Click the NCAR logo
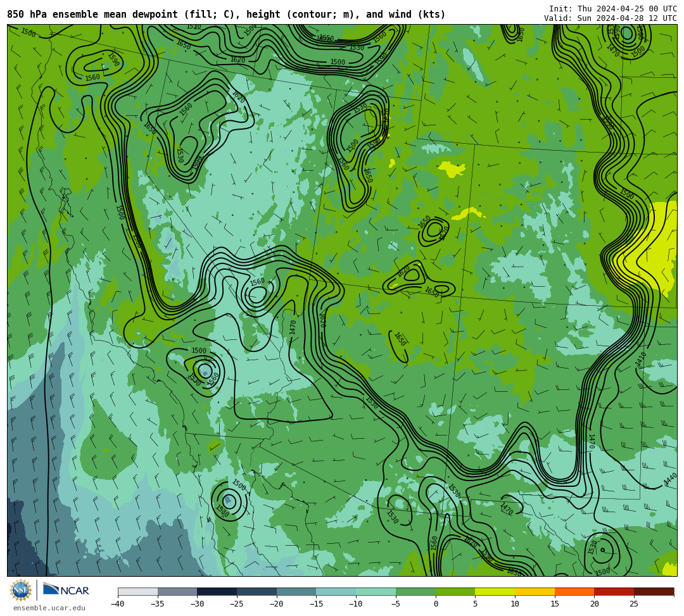Viewport: 684px width, 616px height. (x=66, y=590)
